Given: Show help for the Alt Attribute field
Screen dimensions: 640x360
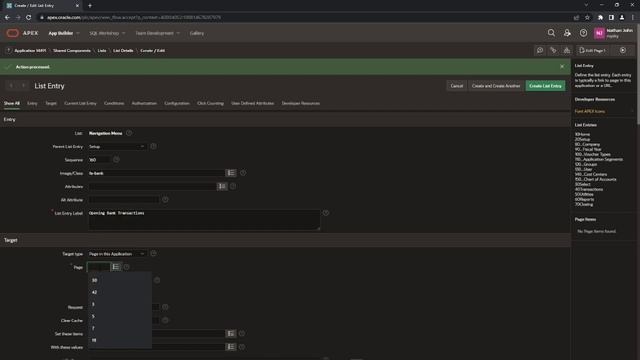Looking at the screenshot, I should coord(165,200).
